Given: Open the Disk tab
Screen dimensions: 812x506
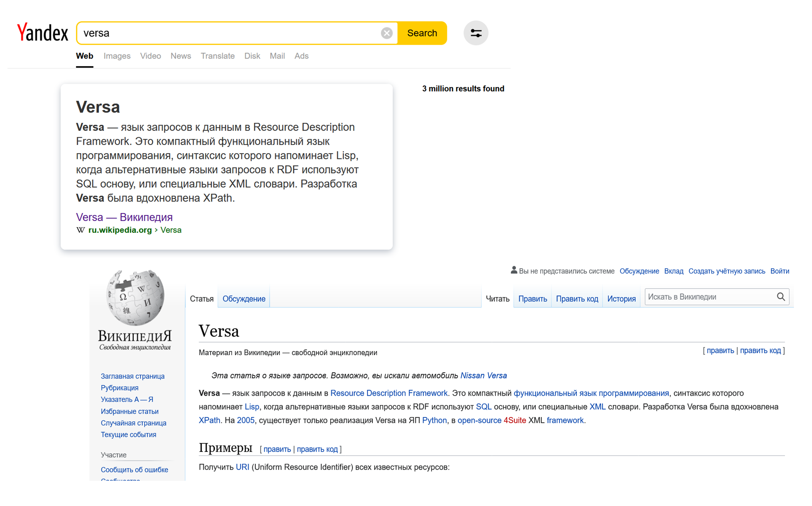Looking at the screenshot, I should (x=252, y=56).
